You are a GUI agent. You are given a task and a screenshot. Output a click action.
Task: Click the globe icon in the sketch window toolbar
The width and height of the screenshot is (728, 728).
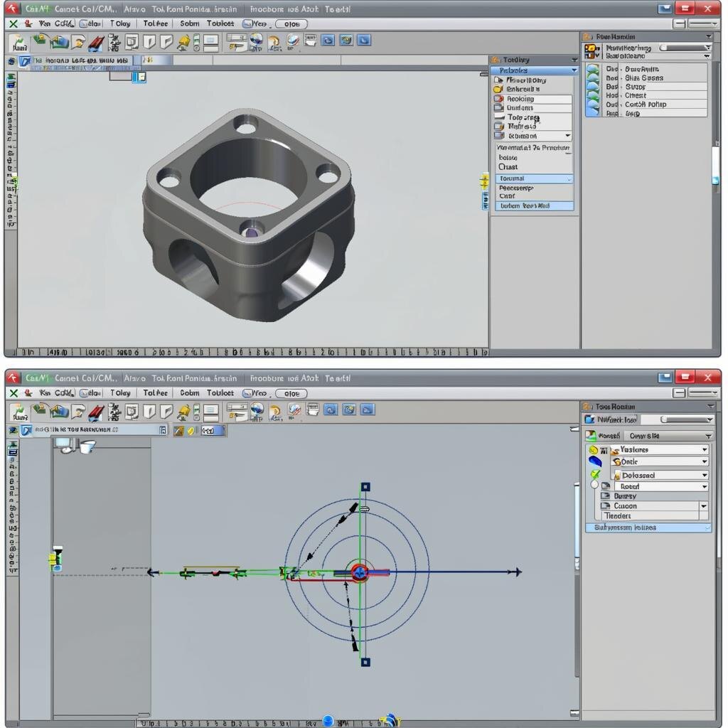tap(256, 412)
